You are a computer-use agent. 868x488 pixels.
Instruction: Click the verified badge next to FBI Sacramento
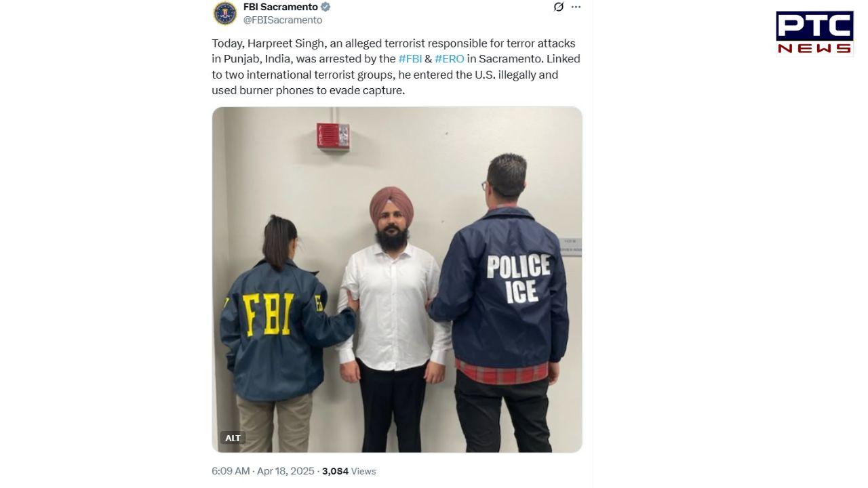click(x=325, y=7)
